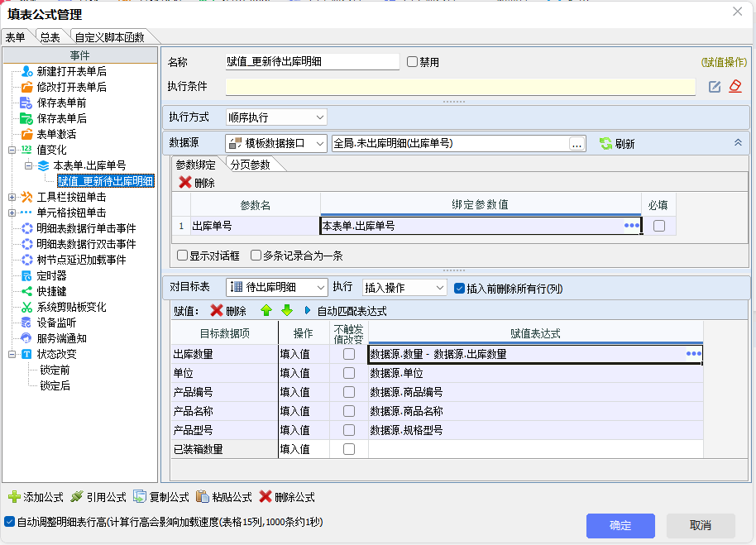Expand the 工具栏按钮单击 tree node
756x545 pixels.
(x=12, y=197)
